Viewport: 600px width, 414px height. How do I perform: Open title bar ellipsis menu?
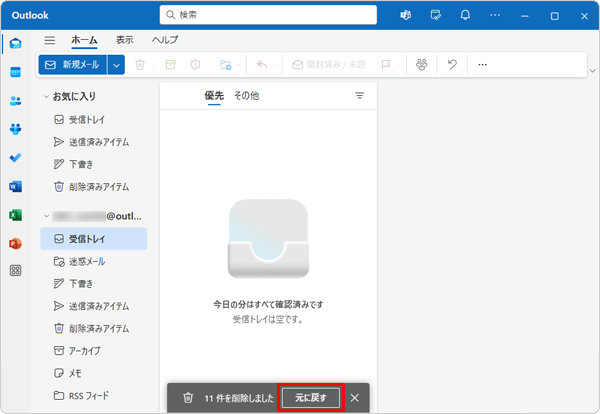coord(495,15)
